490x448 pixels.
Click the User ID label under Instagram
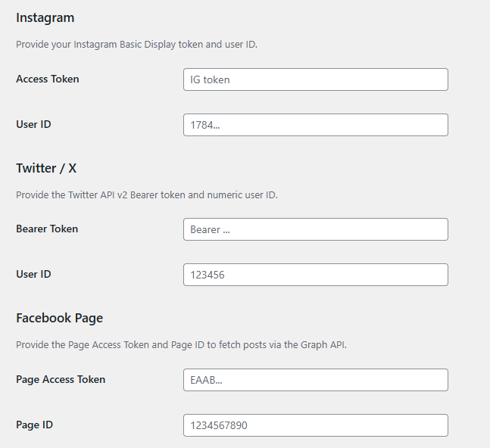pyautogui.click(x=33, y=124)
